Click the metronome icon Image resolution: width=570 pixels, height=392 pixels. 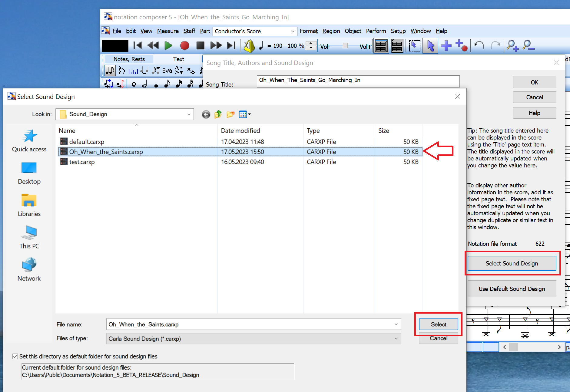coord(249,46)
